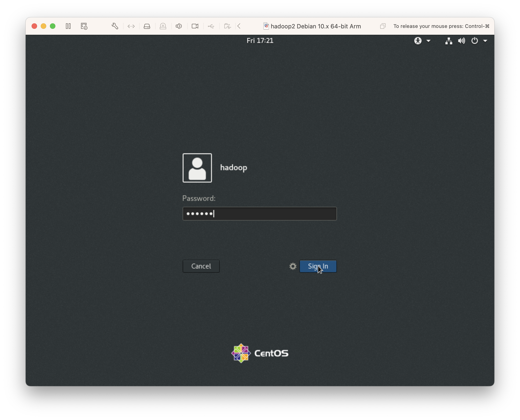The height and width of the screenshot is (420, 520).
Task: Toggle the network adapter arrows icon
Action: 131,26
